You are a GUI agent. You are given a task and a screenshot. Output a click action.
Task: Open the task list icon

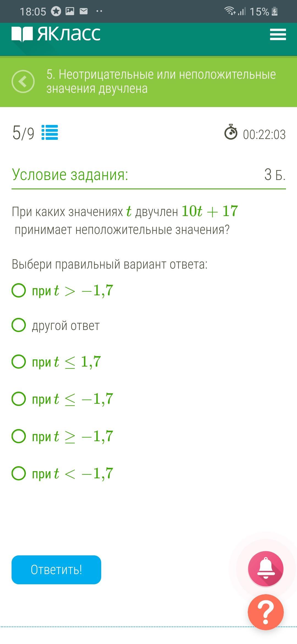pos(50,132)
